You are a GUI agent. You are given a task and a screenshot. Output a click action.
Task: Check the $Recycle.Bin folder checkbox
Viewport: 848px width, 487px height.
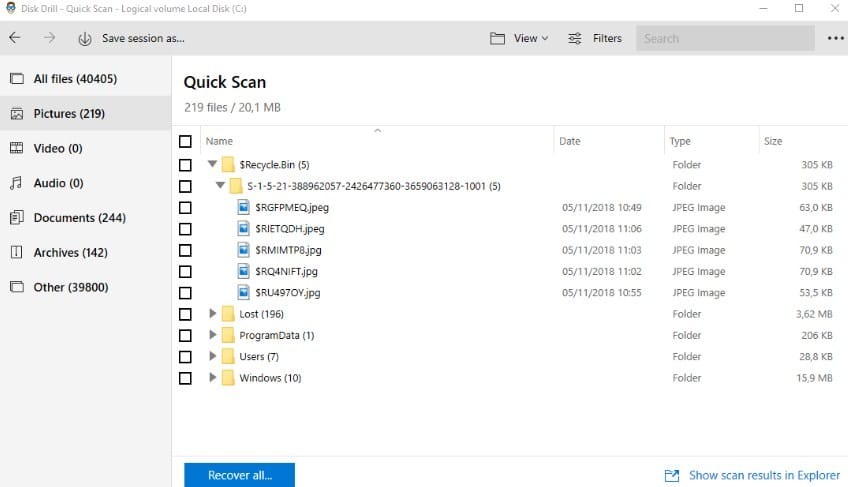[185, 165]
